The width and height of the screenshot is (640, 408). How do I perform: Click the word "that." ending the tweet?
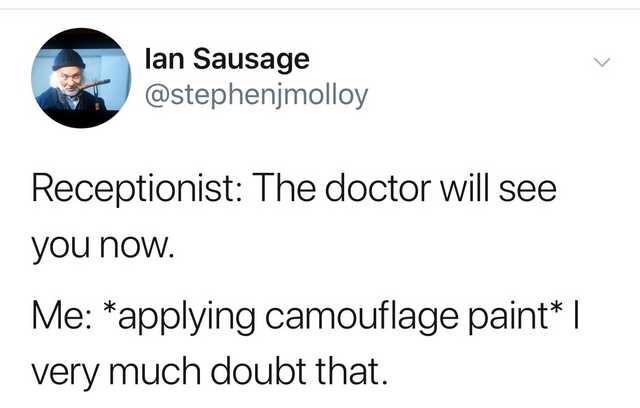click(351, 371)
